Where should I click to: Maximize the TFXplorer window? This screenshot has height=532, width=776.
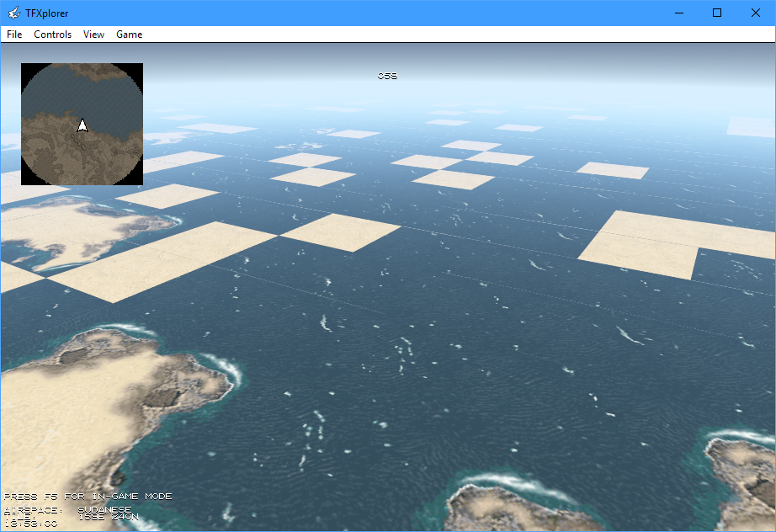(717, 13)
